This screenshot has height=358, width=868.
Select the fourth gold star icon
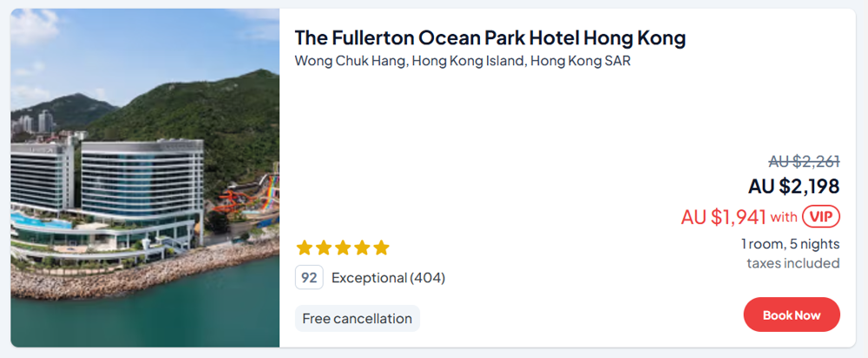pyautogui.click(x=362, y=248)
